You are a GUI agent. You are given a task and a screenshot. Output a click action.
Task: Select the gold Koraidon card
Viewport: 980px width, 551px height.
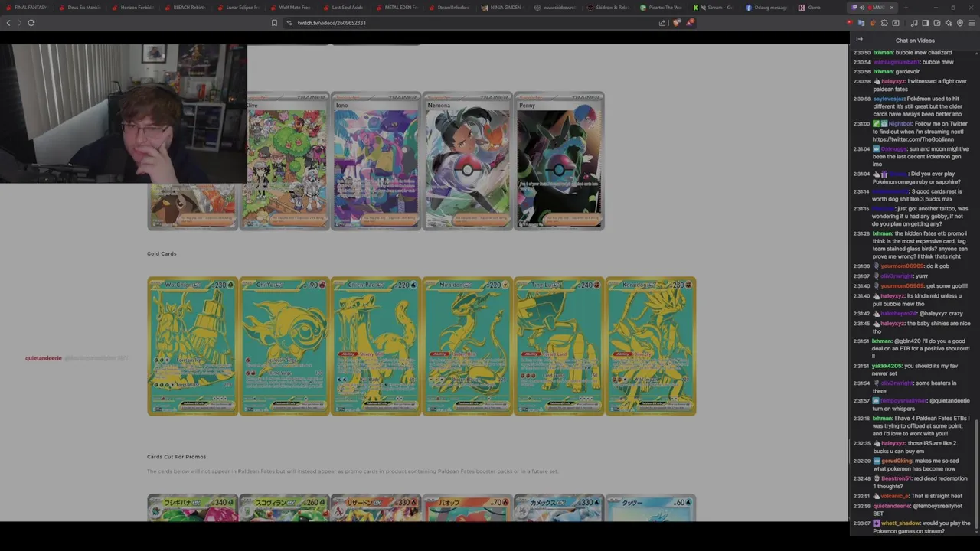[x=651, y=346]
